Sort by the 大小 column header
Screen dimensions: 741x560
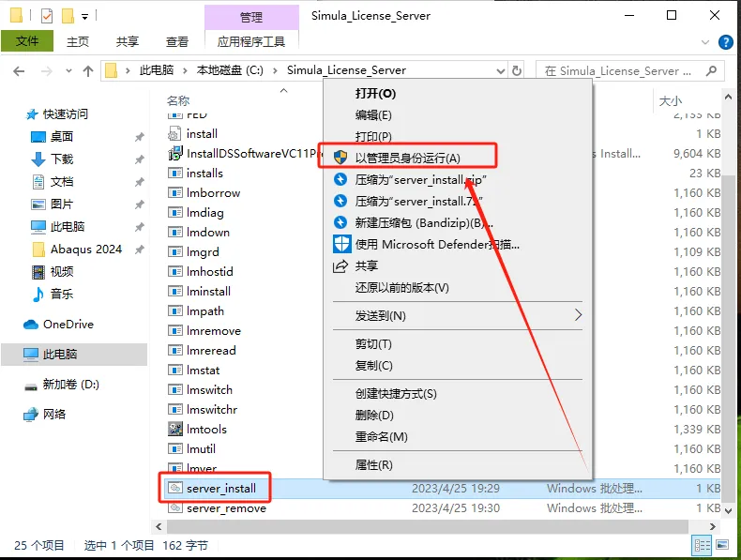click(x=670, y=100)
